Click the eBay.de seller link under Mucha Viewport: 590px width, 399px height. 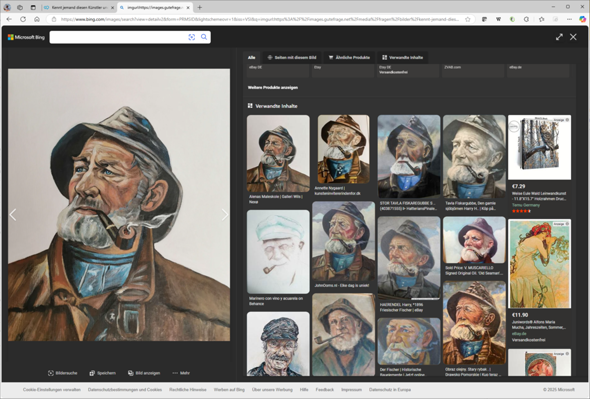click(519, 334)
